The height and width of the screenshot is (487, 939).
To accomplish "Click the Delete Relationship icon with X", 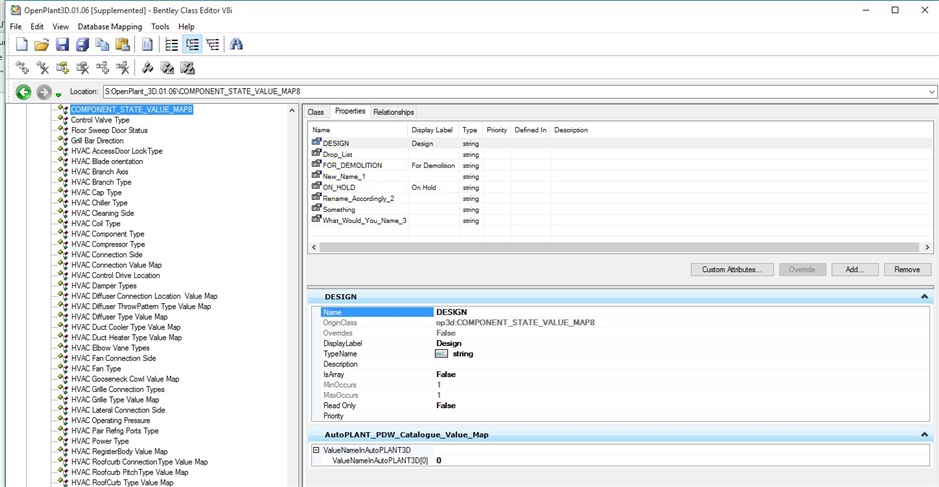I will (x=123, y=68).
